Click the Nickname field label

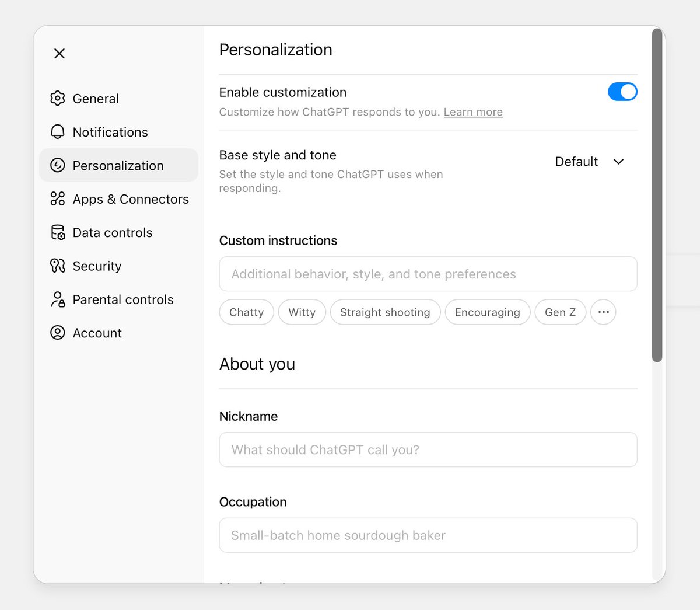coord(249,416)
